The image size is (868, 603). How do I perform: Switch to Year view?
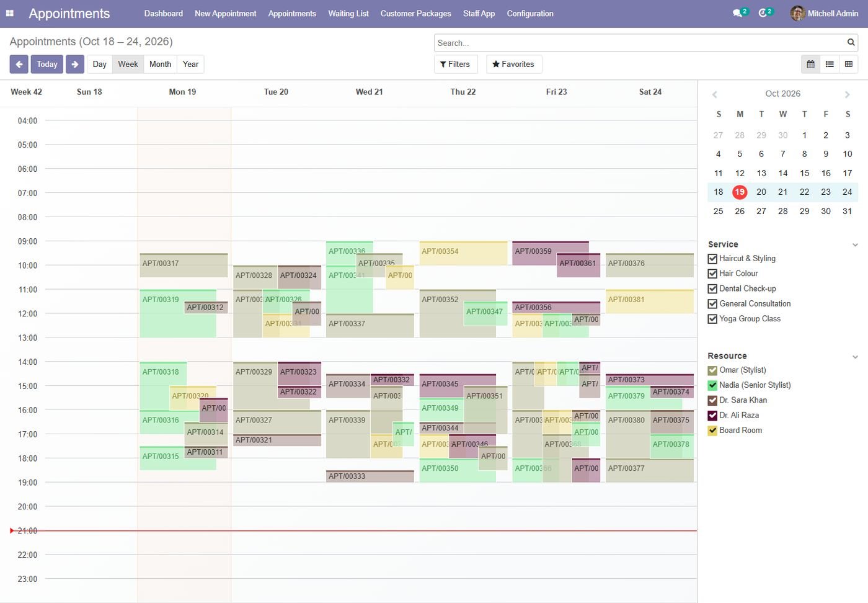pos(191,65)
